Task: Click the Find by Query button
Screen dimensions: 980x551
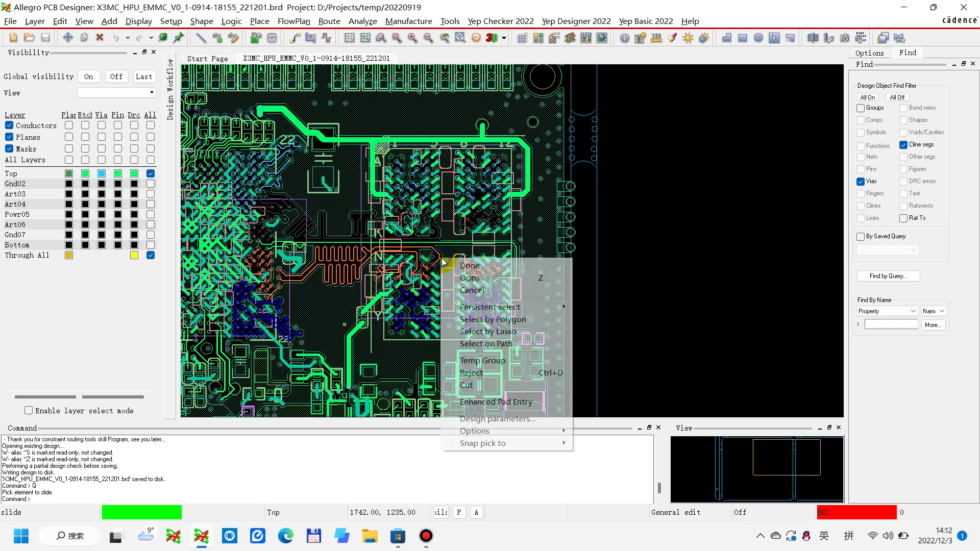Action: 888,276
